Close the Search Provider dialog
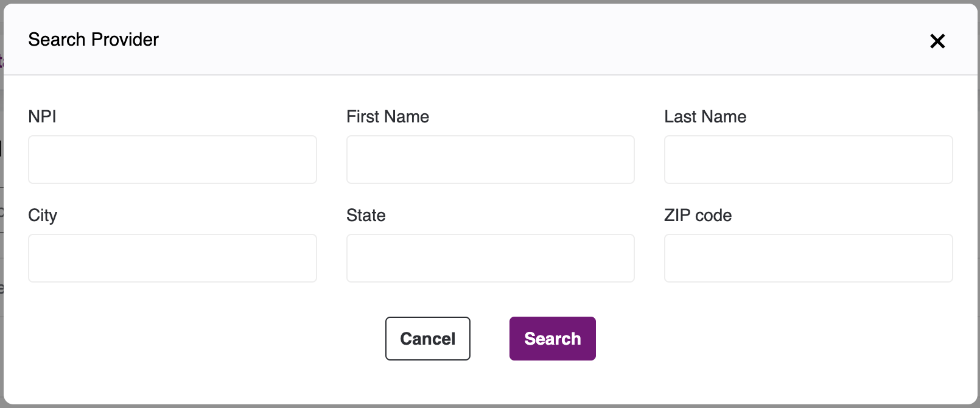 pos(937,41)
